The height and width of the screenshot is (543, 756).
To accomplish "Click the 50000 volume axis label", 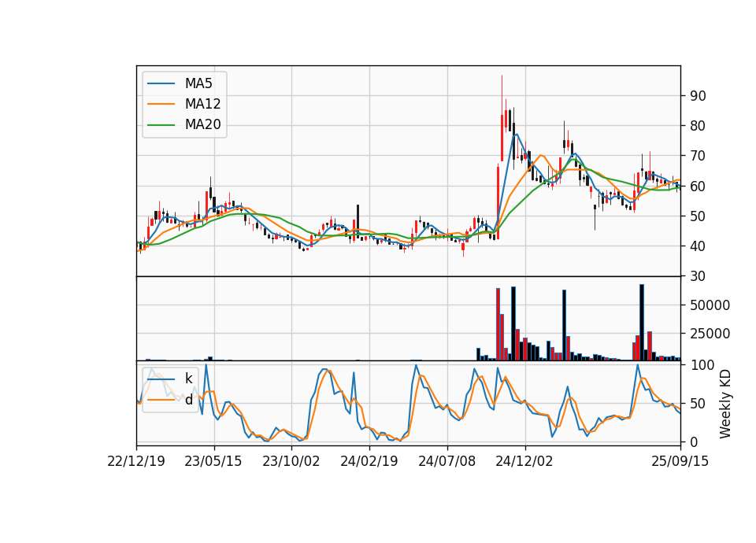I will [710, 305].
